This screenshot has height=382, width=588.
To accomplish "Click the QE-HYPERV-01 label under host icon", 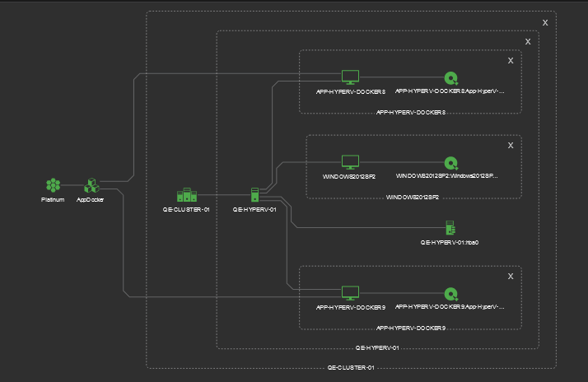I will click(x=254, y=210).
